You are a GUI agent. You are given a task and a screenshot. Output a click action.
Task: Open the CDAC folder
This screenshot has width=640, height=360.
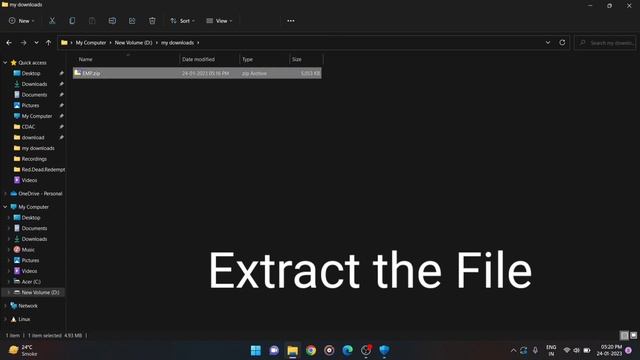(28, 127)
